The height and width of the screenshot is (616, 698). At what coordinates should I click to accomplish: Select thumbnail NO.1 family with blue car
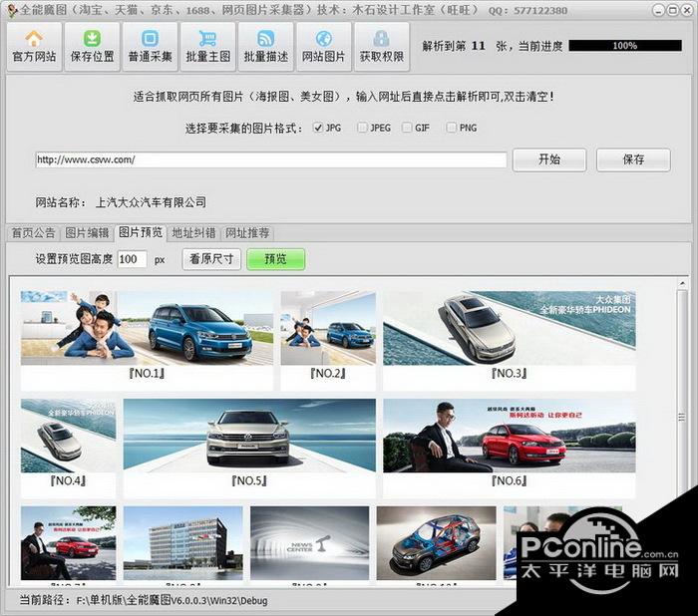pyautogui.click(x=147, y=328)
